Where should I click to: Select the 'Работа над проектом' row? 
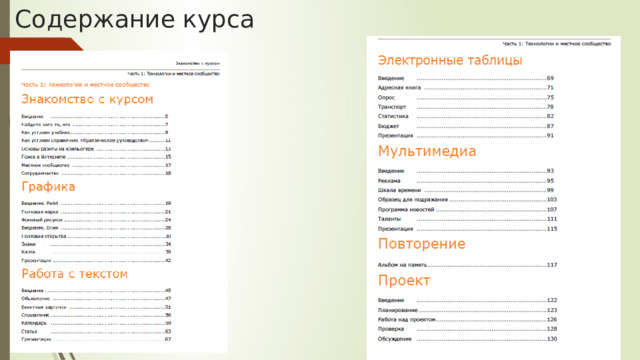pos(467,320)
